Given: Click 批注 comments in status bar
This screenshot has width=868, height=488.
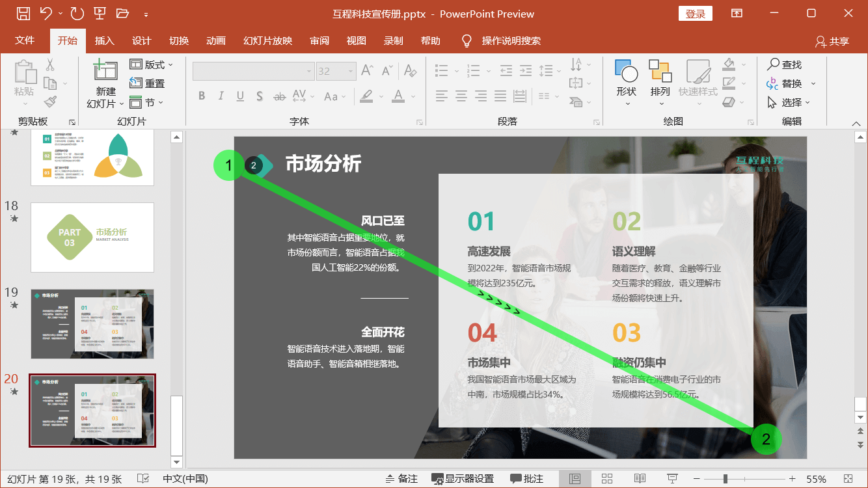Looking at the screenshot, I should [x=527, y=479].
